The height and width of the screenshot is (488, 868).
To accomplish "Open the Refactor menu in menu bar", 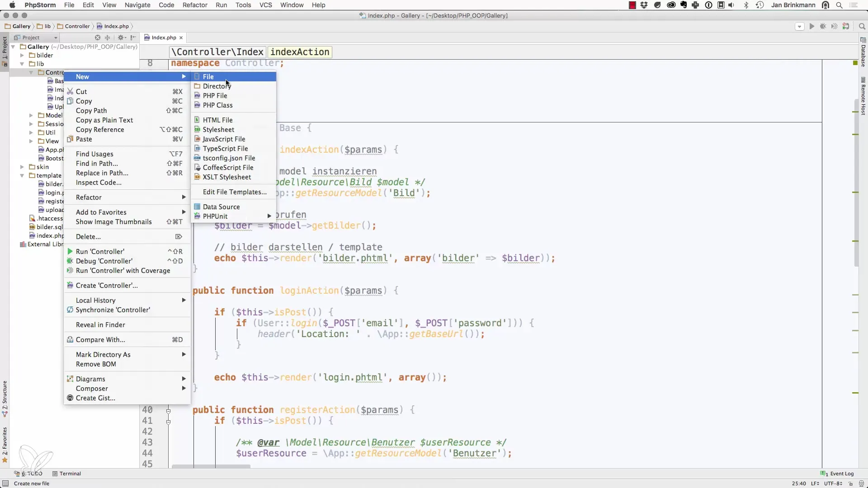I will coord(195,5).
